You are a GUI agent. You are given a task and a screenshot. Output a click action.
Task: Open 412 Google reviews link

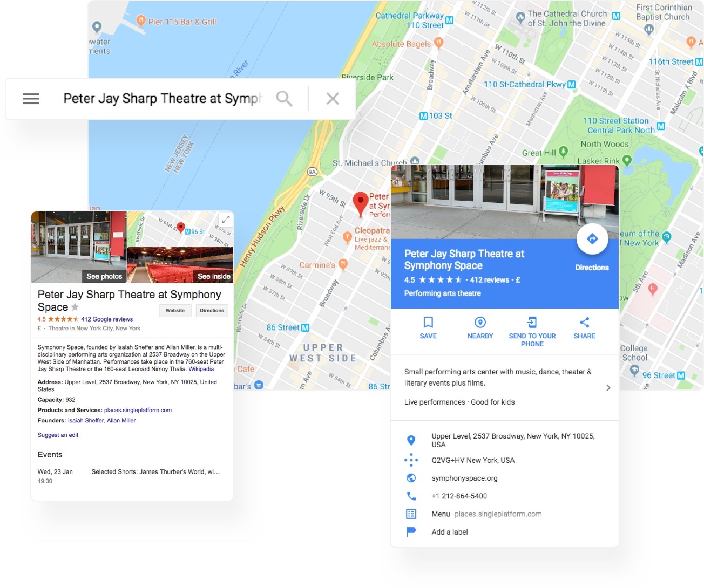point(107,319)
